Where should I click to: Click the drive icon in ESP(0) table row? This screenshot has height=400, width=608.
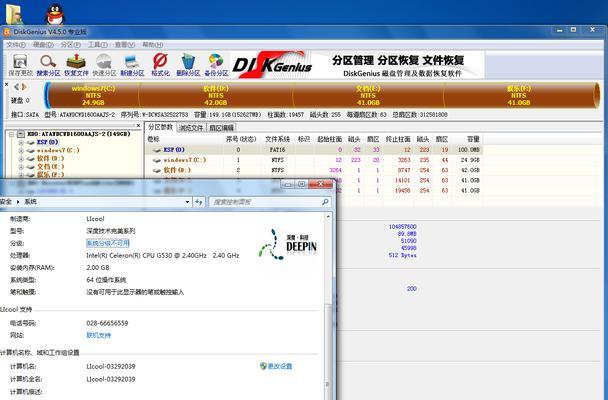pos(157,150)
